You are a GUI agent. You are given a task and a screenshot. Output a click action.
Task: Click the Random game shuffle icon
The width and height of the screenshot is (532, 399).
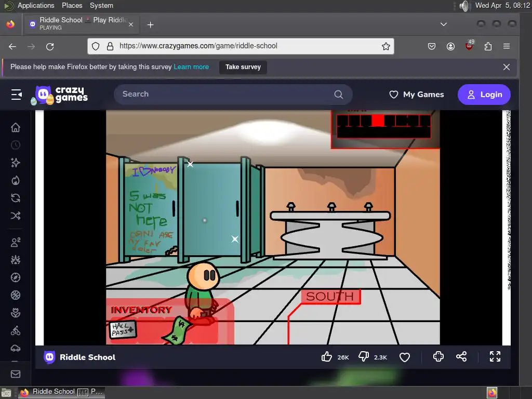click(x=15, y=216)
